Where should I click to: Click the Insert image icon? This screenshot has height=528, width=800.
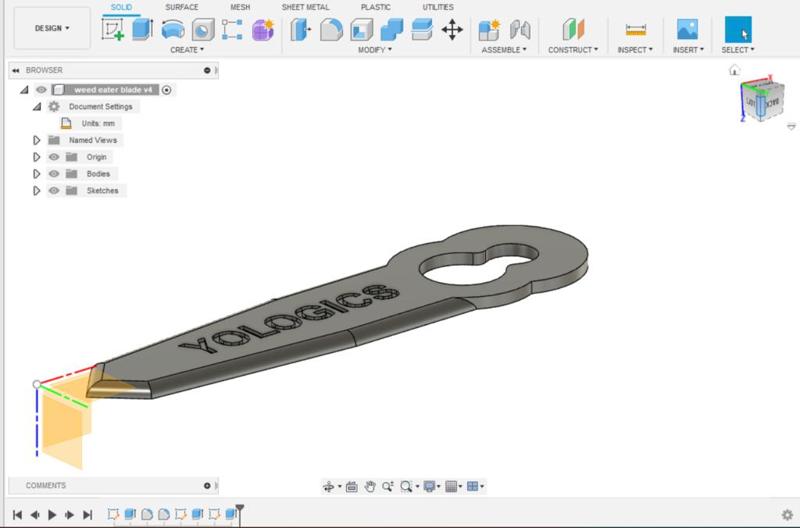click(687, 29)
